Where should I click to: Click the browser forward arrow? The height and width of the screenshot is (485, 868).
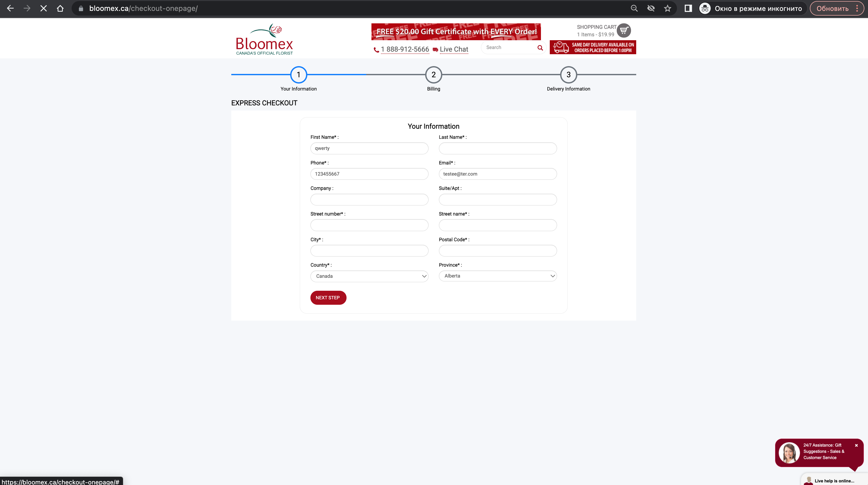[27, 8]
